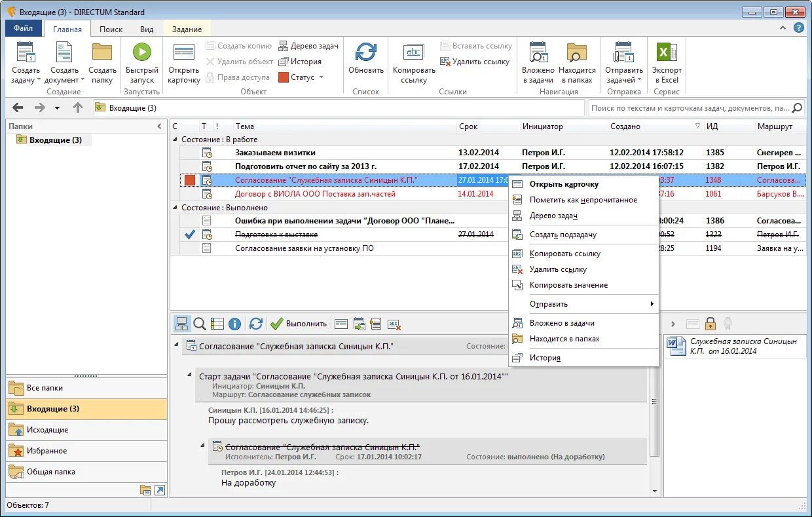Click the folder settings icon below Общая папка
This screenshot has height=517, width=812.
pyautogui.click(x=145, y=490)
